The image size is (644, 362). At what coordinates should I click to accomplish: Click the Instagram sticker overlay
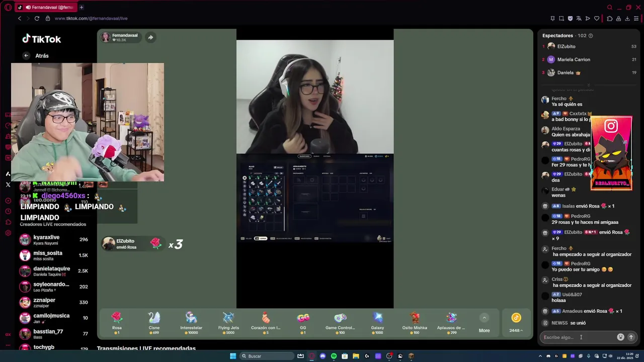point(611,154)
